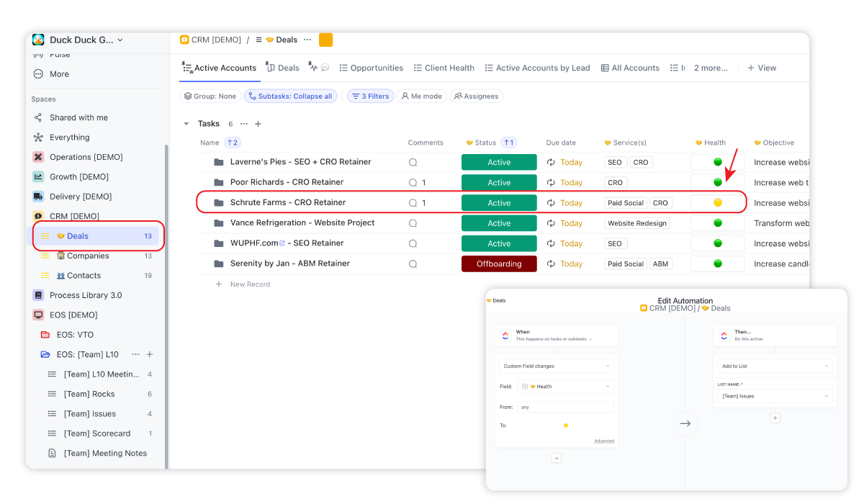Collapse the Tasks group
The image size is (864, 504).
[x=186, y=124]
